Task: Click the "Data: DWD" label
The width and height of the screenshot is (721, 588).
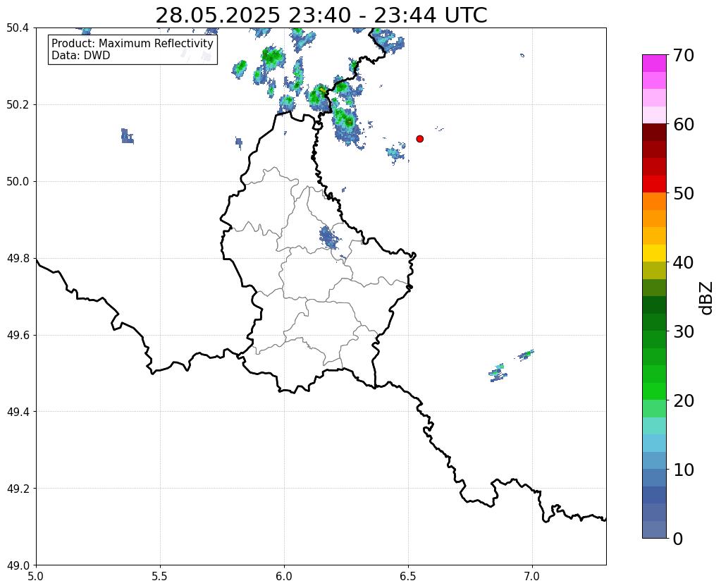Action: tap(81, 56)
